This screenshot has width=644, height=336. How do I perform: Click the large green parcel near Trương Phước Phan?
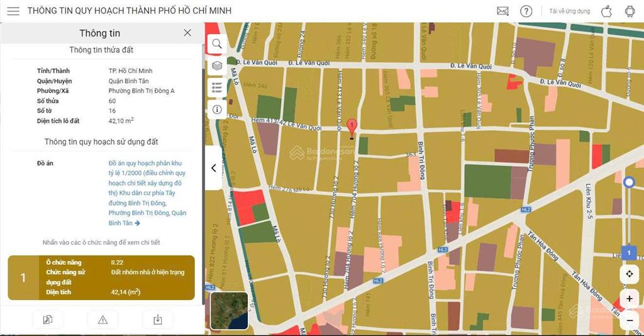tap(487, 182)
